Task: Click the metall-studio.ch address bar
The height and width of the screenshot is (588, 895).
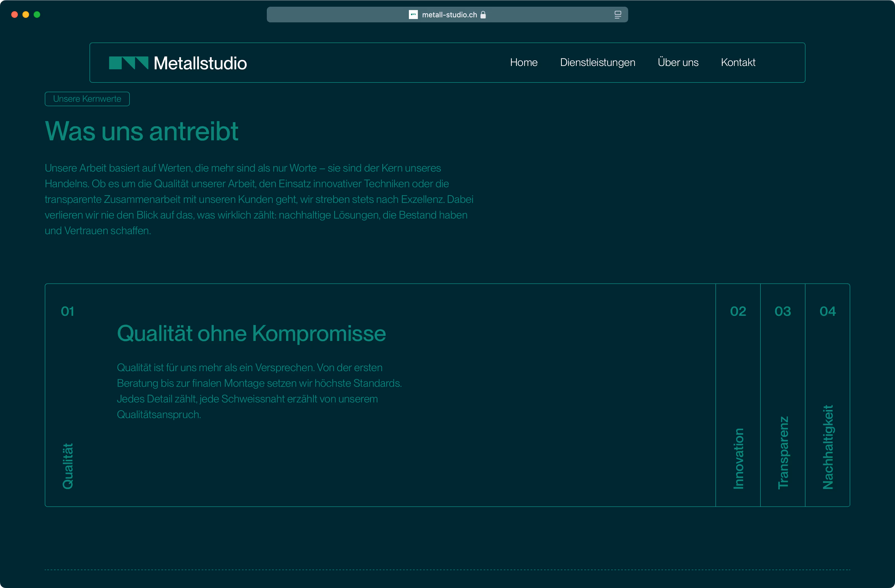Action: (447, 15)
